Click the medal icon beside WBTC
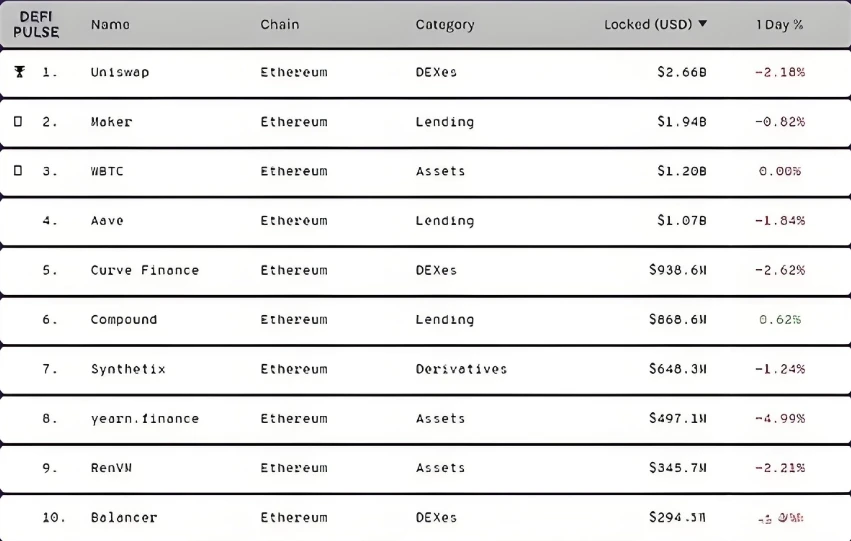Screen dimensions: 851x541 [x=18, y=170]
